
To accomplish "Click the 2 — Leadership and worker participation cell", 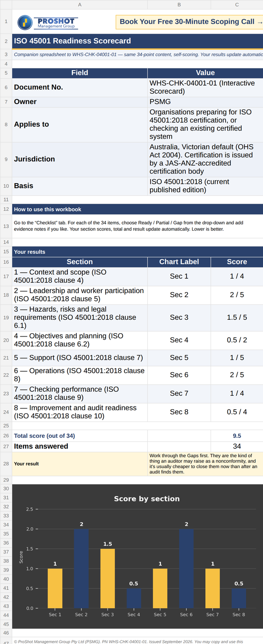I will [80, 295].
